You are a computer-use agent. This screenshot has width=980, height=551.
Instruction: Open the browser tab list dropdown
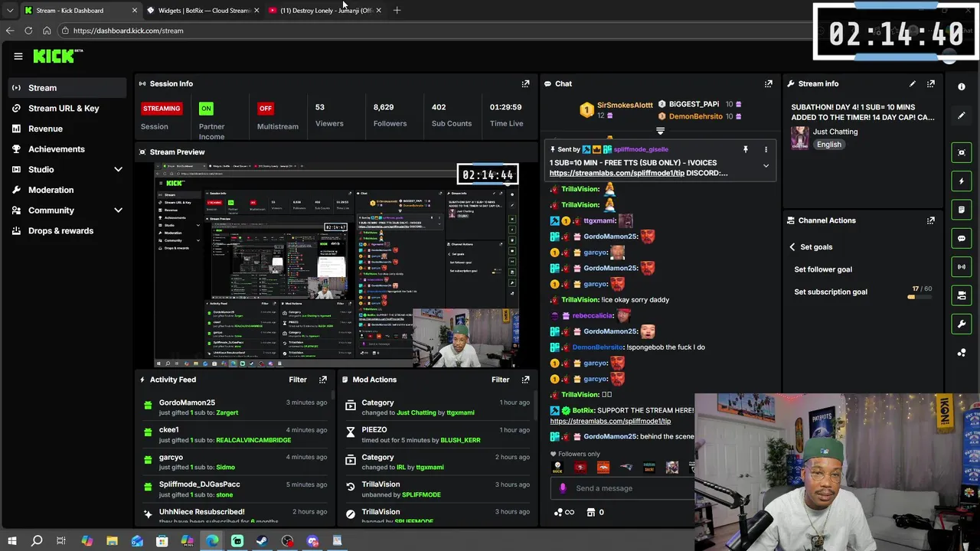tap(9, 11)
